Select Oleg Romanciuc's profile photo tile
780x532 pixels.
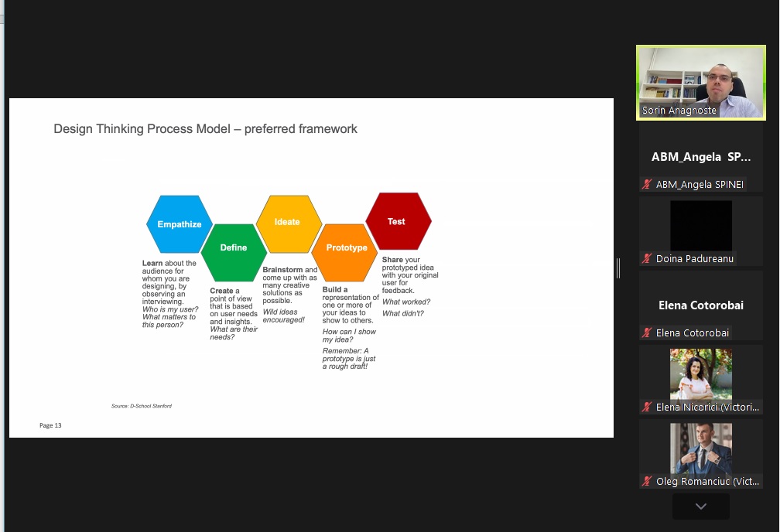click(x=700, y=448)
